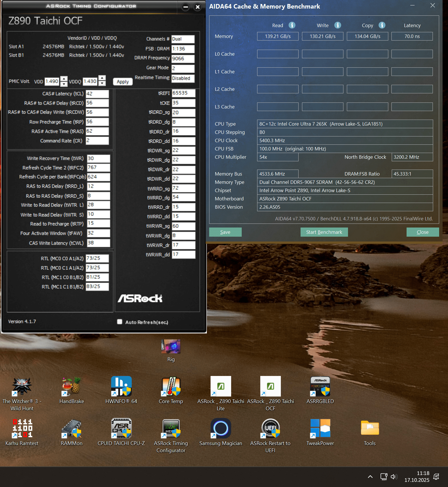This screenshot has width=448, height=487.
Task: Click the CPU Type value field
Action: coord(345,124)
